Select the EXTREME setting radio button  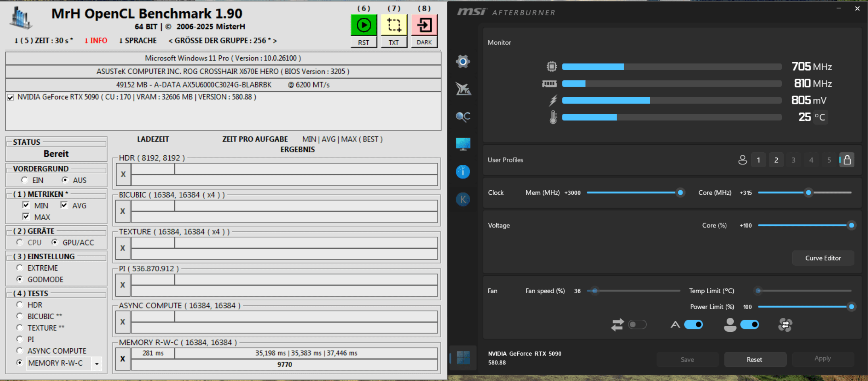(20, 268)
